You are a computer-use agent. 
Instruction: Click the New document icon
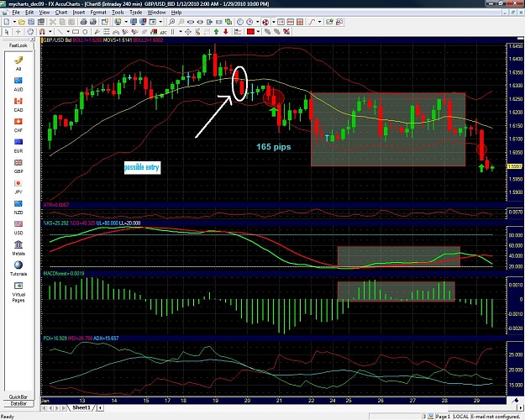[x=7, y=22]
